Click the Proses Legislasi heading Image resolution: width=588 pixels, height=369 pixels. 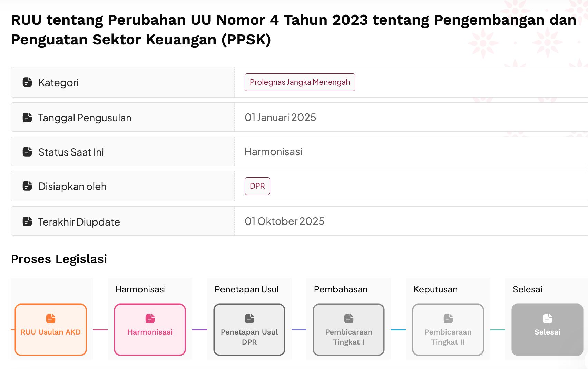59,259
